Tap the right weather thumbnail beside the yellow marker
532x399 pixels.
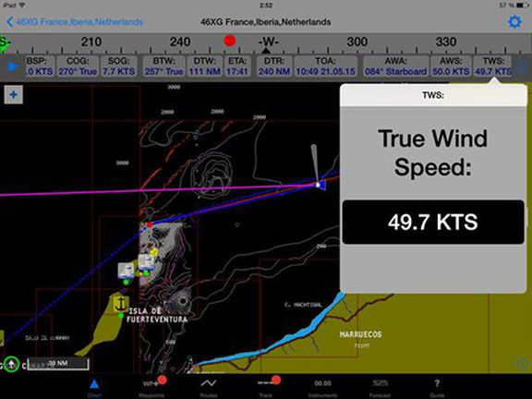[147, 262]
